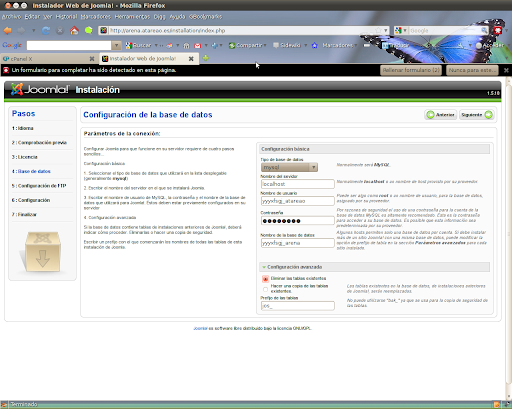
Task: Click into the Nombre de usuario field
Action: (297, 201)
